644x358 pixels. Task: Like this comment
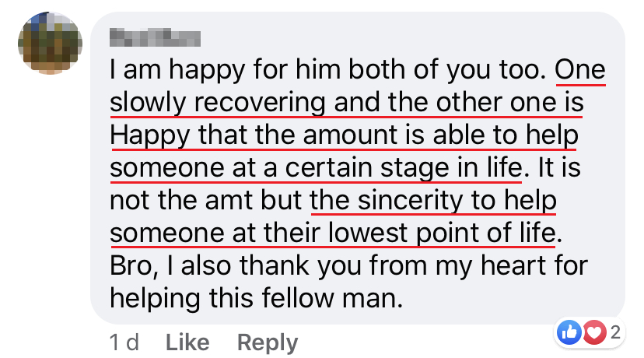pyautogui.click(x=188, y=342)
